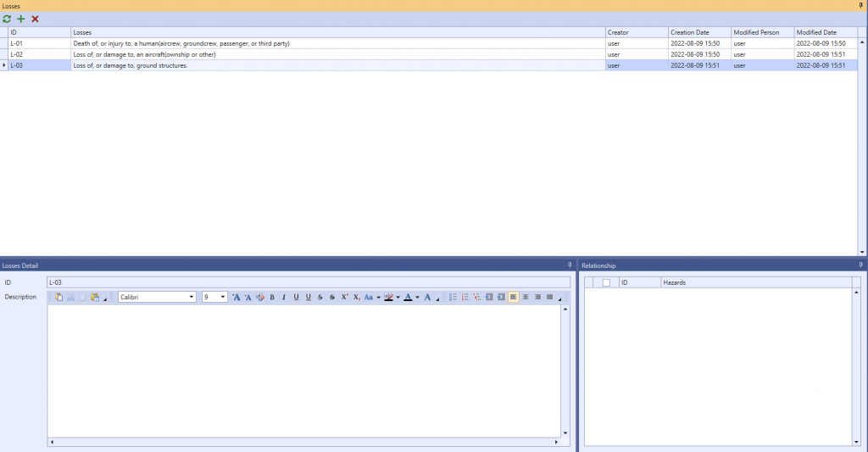
Task: Toggle italic formatting
Action: [284, 297]
